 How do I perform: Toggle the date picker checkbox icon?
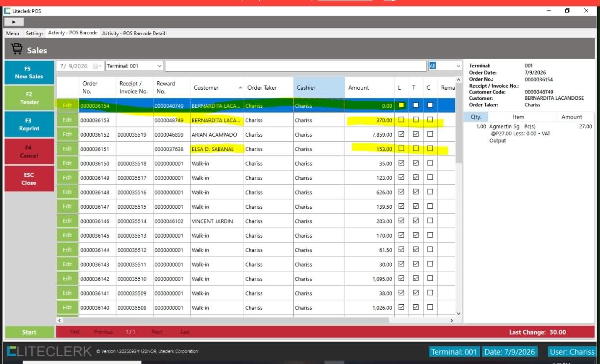[x=95, y=66]
